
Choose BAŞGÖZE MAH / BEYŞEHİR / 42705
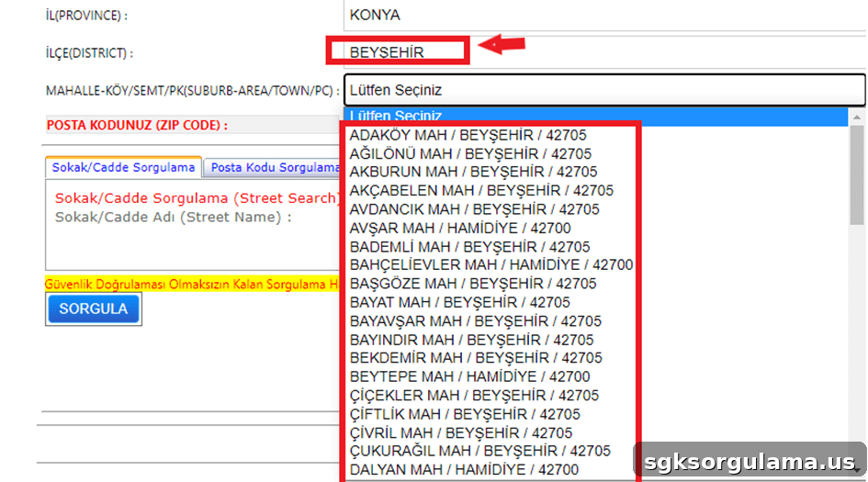pyautogui.click(x=595, y=284)
